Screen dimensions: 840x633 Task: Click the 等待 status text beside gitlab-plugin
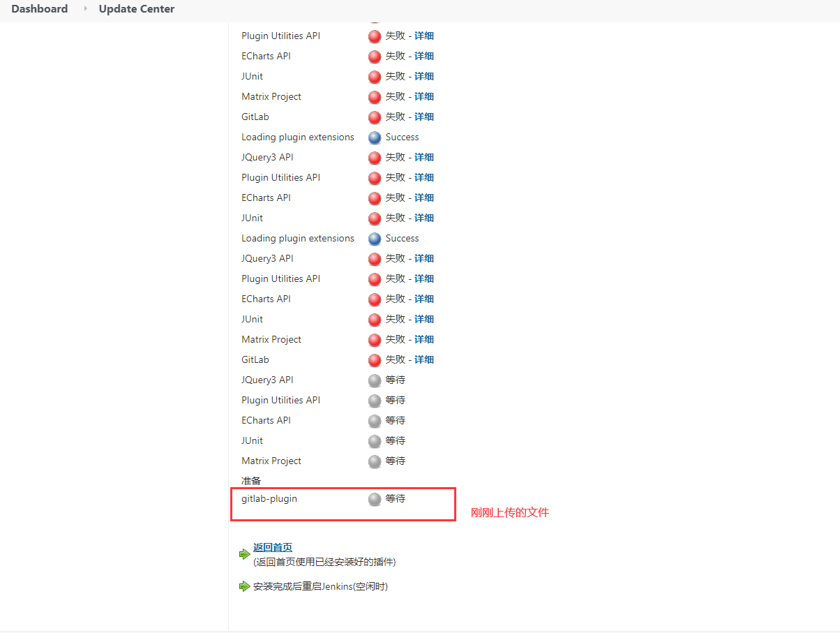(396, 499)
